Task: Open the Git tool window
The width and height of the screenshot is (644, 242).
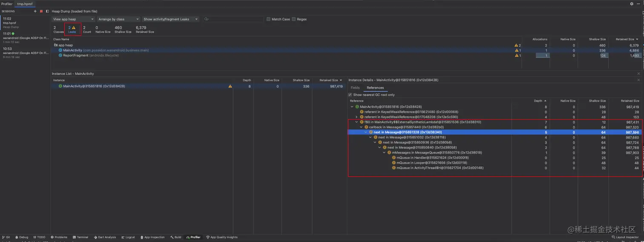Action: tap(6, 237)
